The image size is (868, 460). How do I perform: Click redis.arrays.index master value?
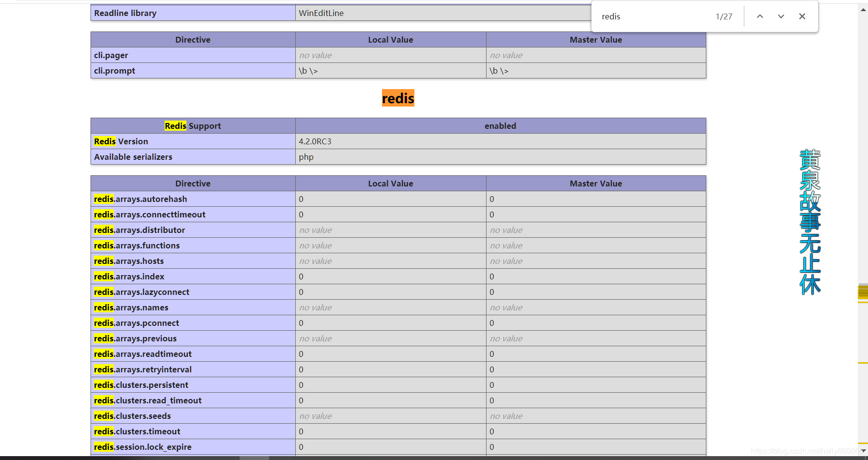(492, 276)
